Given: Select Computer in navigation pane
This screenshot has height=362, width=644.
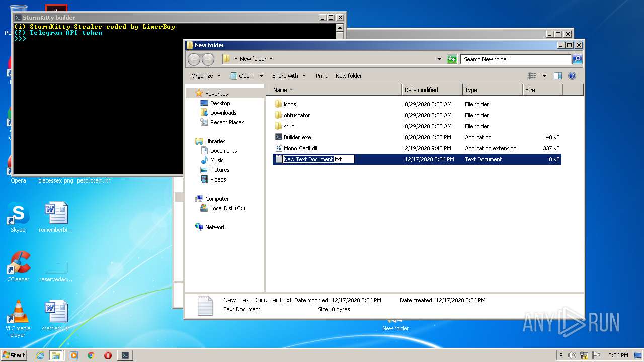Looking at the screenshot, I should tap(212, 199).
